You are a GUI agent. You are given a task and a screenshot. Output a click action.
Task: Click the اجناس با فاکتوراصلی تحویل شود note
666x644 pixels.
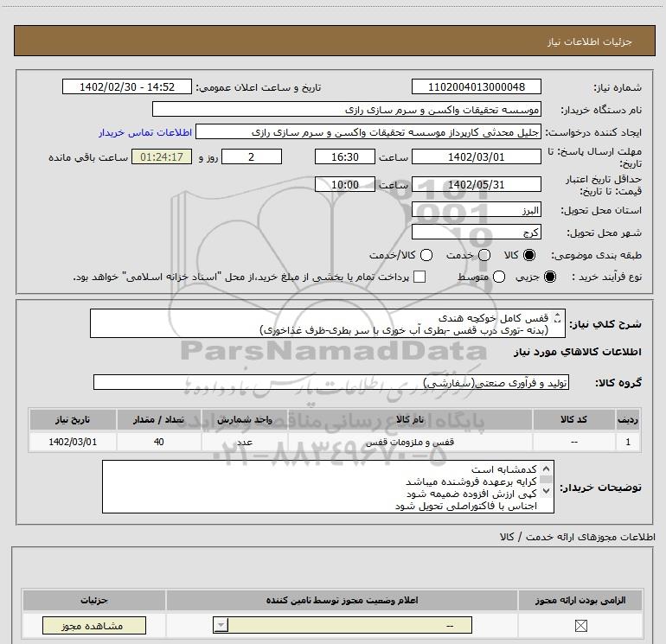[466, 506]
